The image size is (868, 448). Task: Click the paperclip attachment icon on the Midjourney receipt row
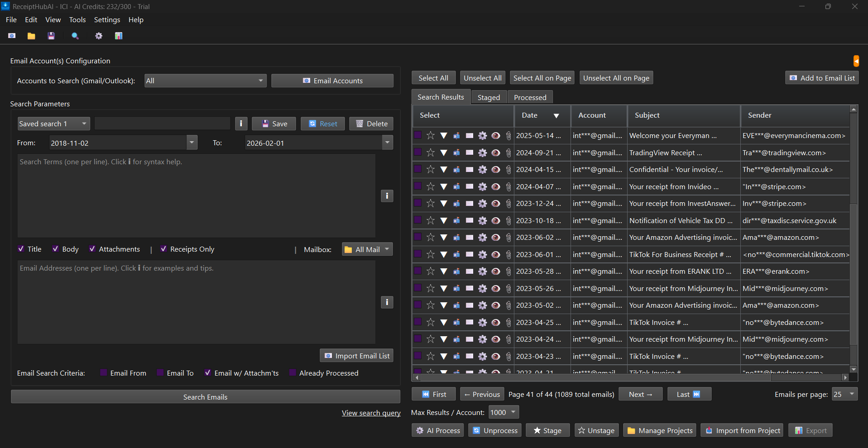508,288
